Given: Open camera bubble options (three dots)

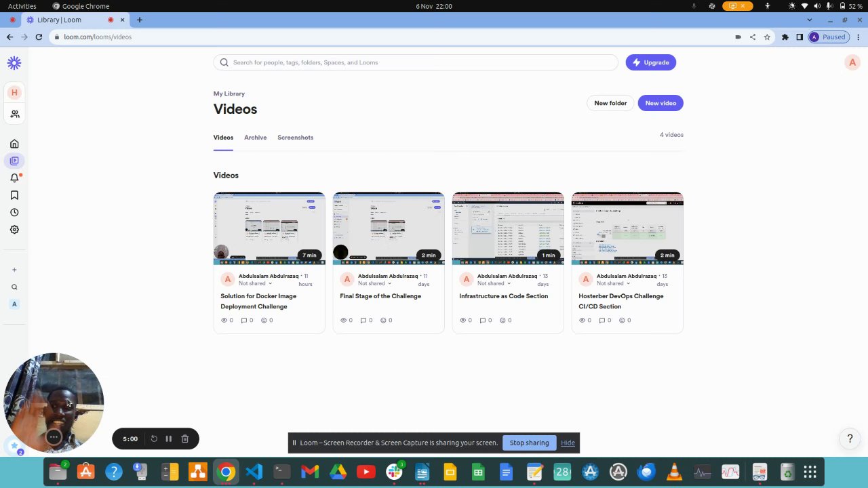Looking at the screenshot, I should (x=54, y=437).
